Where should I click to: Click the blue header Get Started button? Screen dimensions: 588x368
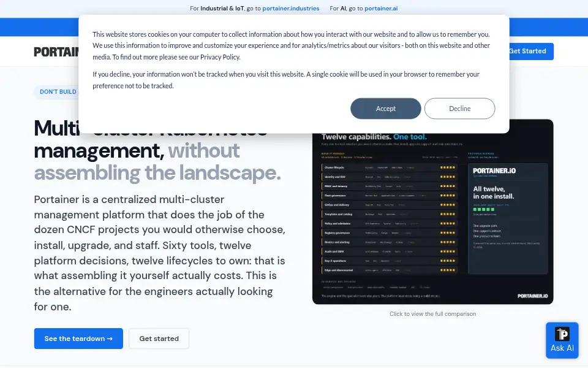point(530,51)
